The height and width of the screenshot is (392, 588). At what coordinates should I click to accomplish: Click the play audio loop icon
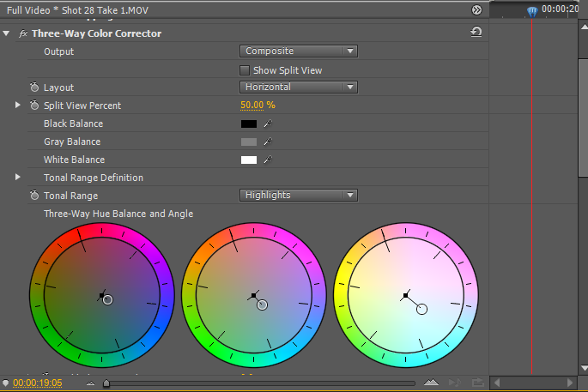455,383
